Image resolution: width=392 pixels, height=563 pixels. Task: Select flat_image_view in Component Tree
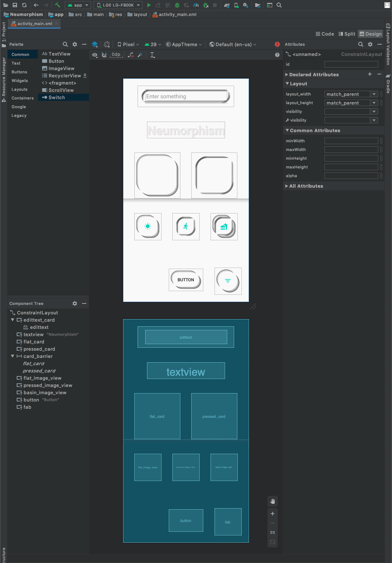(x=42, y=378)
